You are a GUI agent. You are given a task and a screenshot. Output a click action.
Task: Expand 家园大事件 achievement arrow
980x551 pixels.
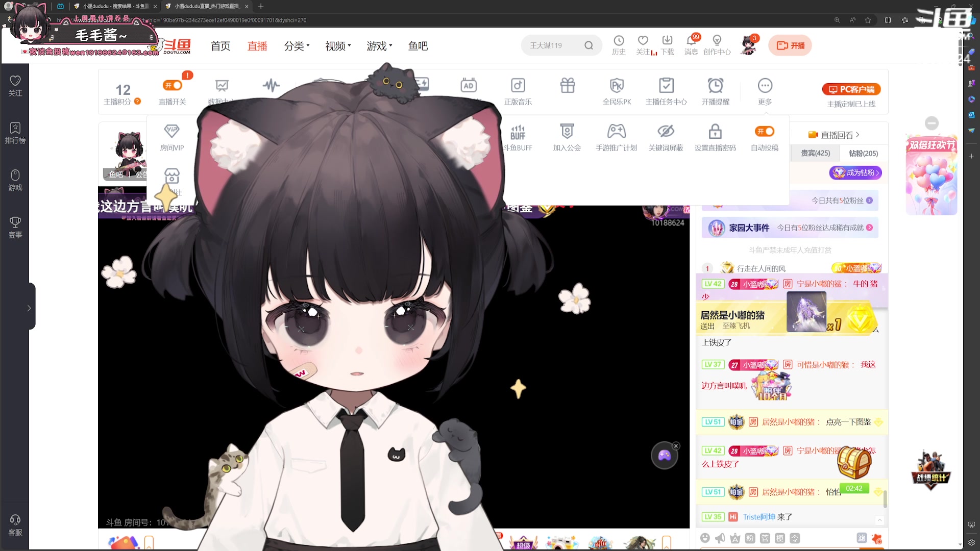point(869,228)
